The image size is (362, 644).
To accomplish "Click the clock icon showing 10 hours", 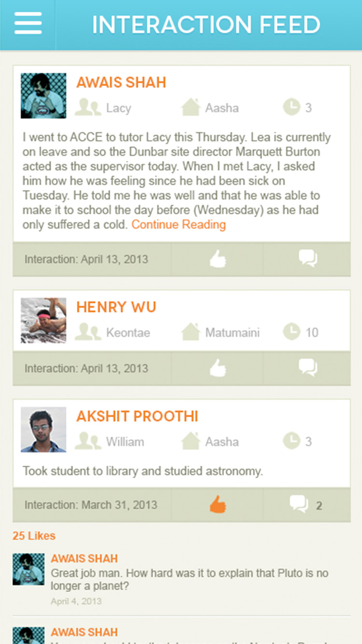I will pos(292,332).
